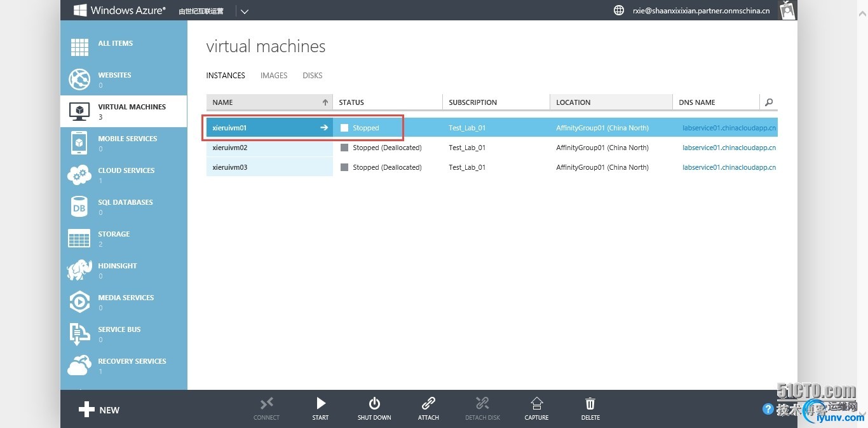
Task: Open the xieruivm01 DNS name link
Action: (x=729, y=128)
